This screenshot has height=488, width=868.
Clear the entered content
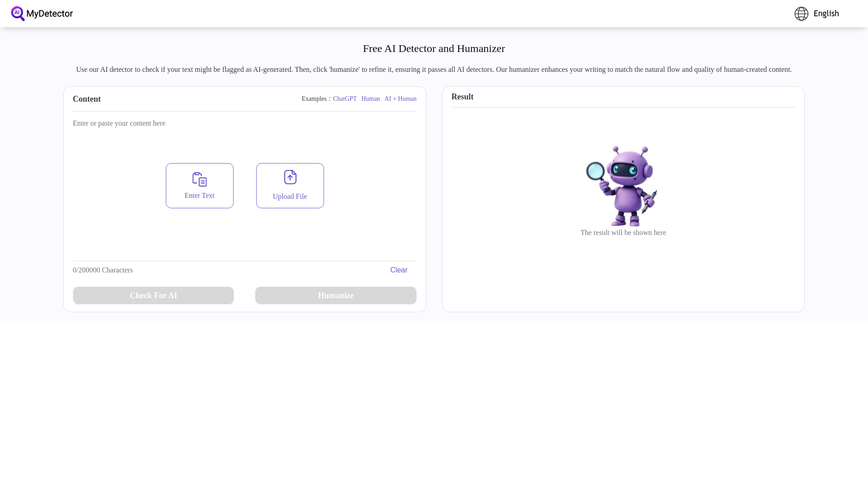(398, 270)
